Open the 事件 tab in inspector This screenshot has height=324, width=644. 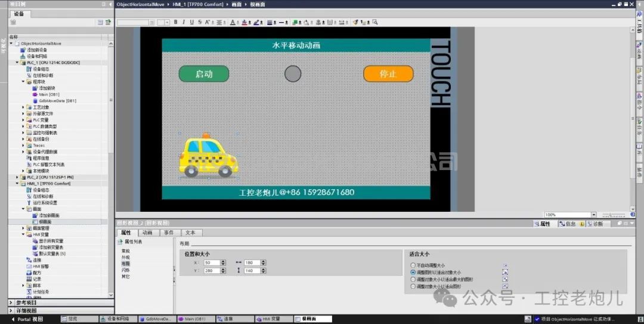point(169,233)
